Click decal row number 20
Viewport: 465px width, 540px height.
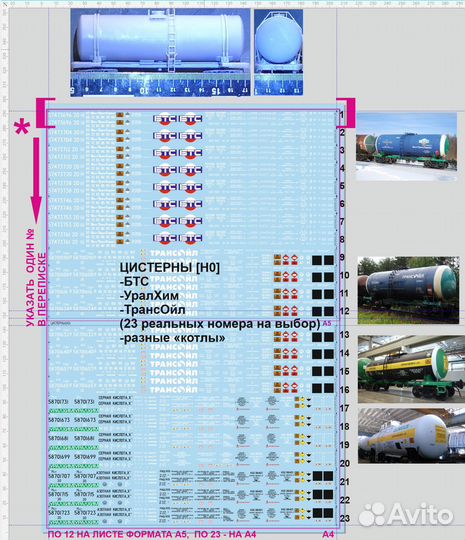pos(344,463)
